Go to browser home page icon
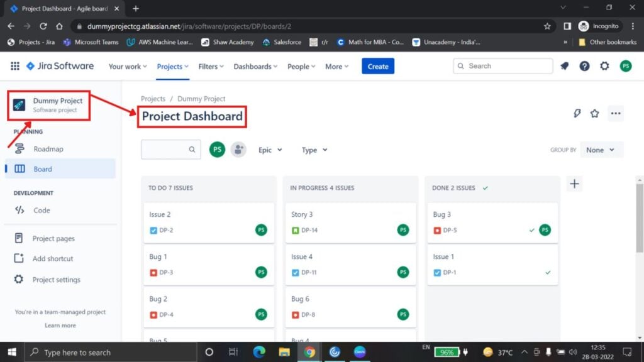 tap(59, 26)
